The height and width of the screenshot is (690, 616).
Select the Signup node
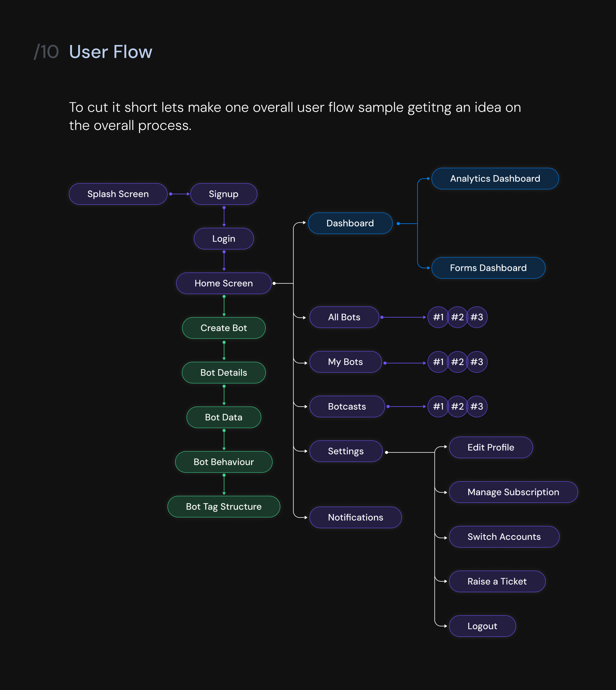click(224, 194)
